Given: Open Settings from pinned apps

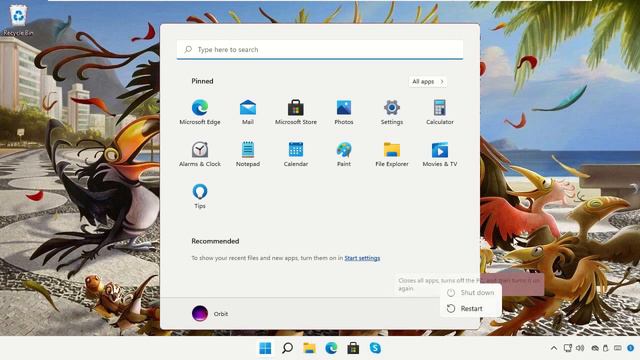Looking at the screenshot, I should (392, 112).
